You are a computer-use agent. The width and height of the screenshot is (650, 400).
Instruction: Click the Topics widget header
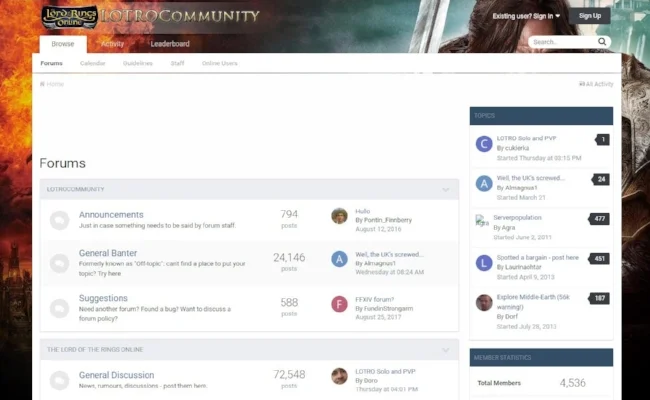(541, 116)
